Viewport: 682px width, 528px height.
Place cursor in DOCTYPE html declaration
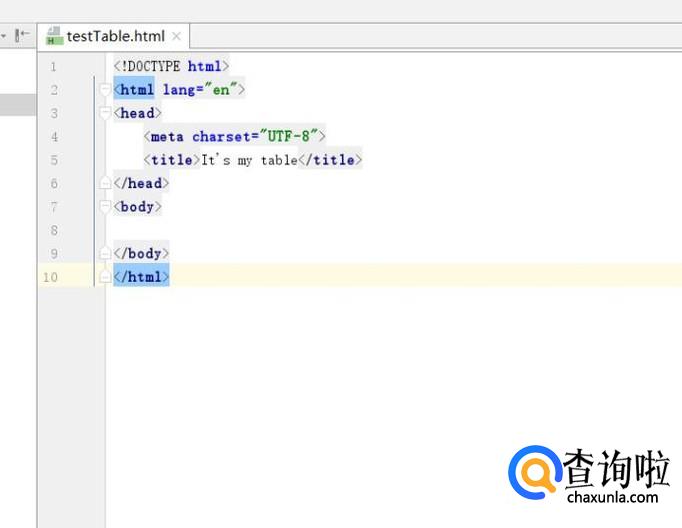(x=171, y=66)
